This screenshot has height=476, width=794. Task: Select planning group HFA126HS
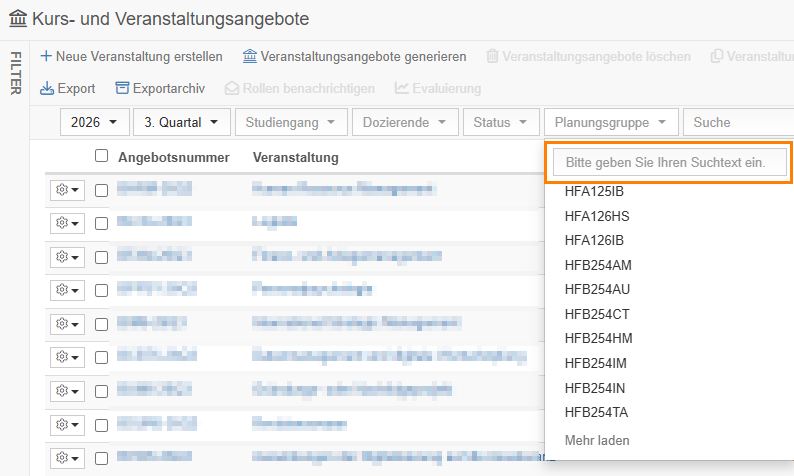tap(597, 216)
